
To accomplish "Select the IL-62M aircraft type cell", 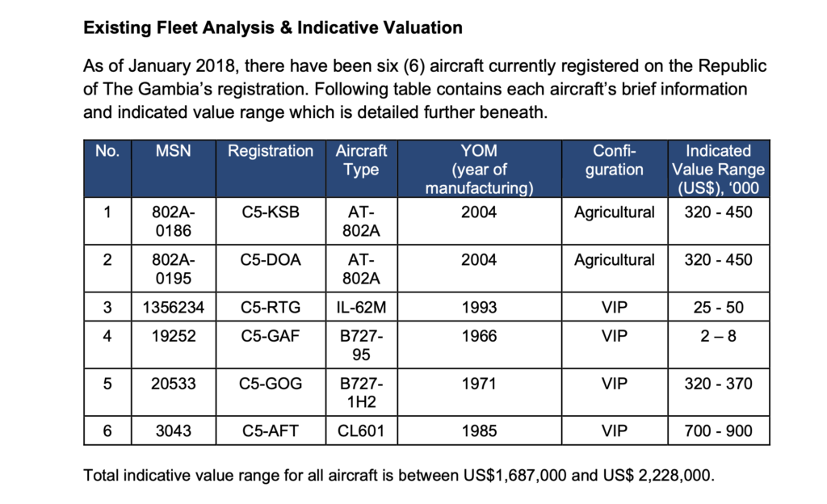I will click(361, 308).
